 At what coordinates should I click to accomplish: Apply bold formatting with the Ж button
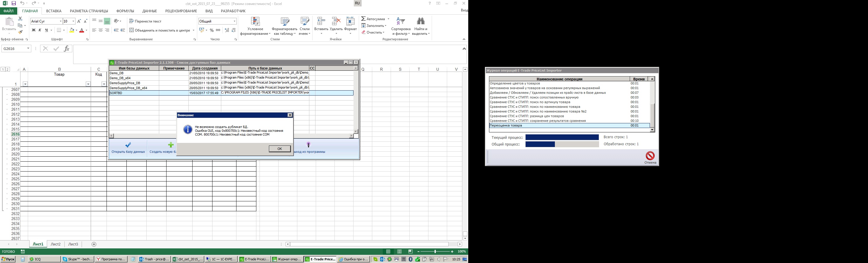click(33, 30)
